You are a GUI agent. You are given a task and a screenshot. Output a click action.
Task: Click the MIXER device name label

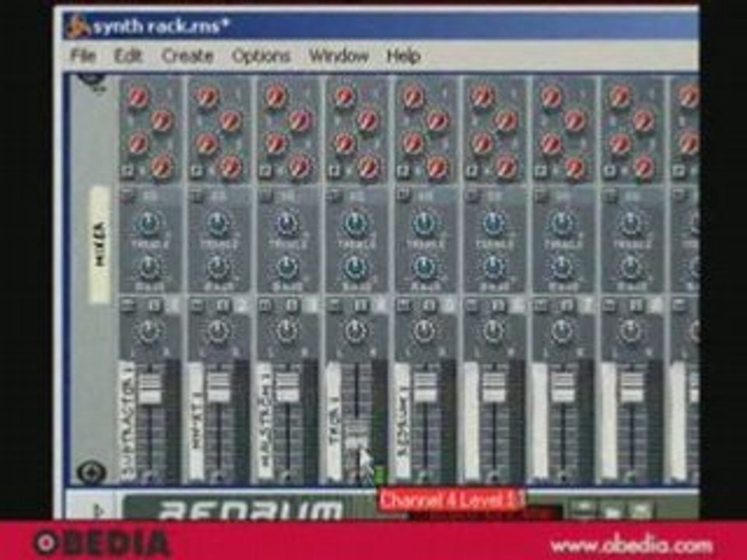coord(100,244)
